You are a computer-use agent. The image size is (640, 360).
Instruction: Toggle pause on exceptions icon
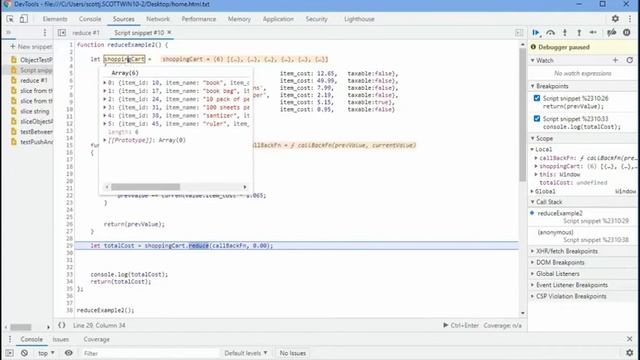coord(627,33)
